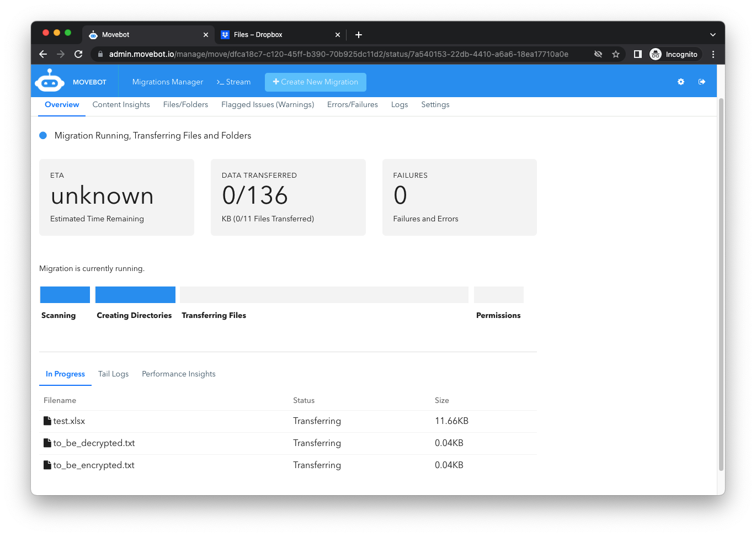Switch to Content Insights tab

[121, 104]
